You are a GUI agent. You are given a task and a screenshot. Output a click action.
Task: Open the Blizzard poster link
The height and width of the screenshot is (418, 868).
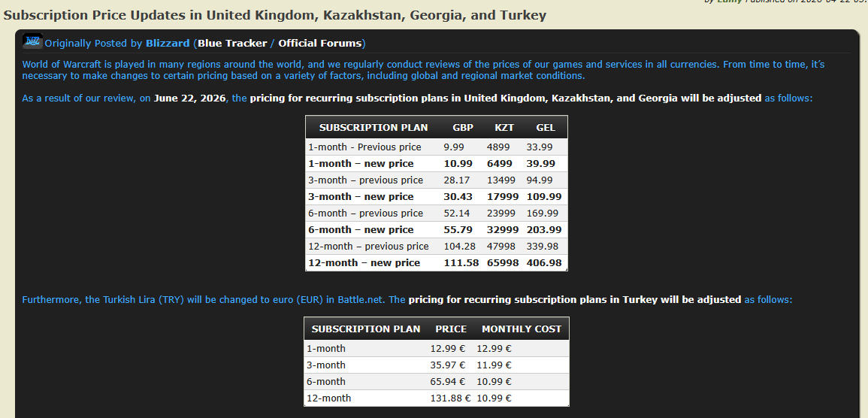pos(168,43)
